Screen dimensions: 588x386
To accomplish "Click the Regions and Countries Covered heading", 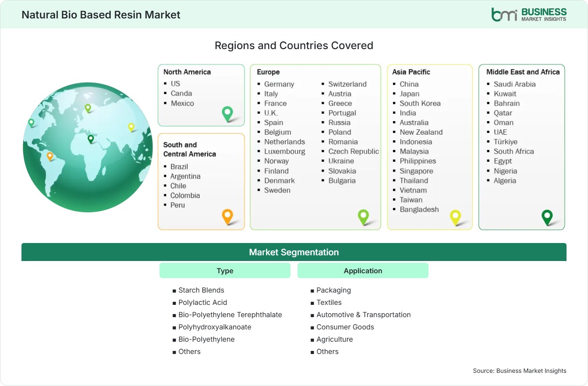I will [x=294, y=45].
